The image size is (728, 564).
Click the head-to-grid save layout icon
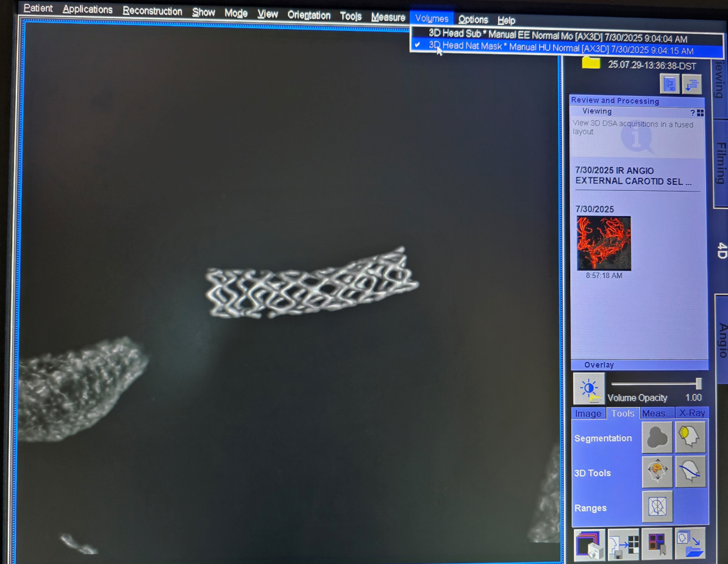(623, 544)
